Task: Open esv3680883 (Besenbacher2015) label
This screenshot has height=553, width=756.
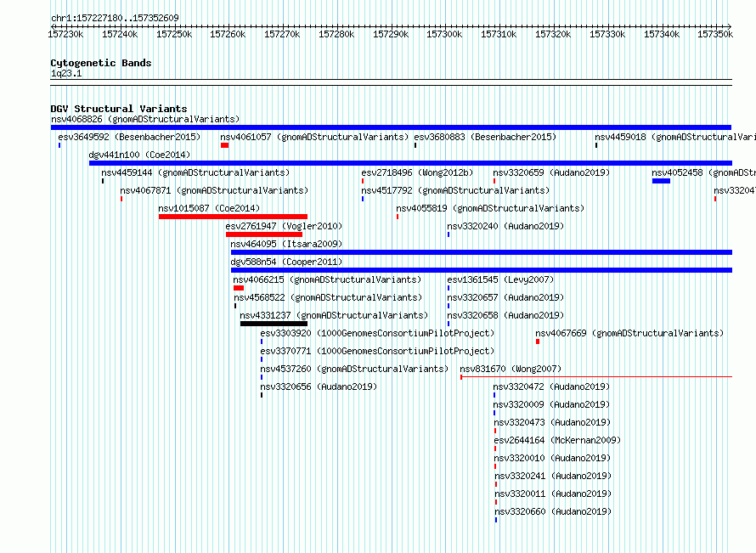Action: (x=485, y=137)
